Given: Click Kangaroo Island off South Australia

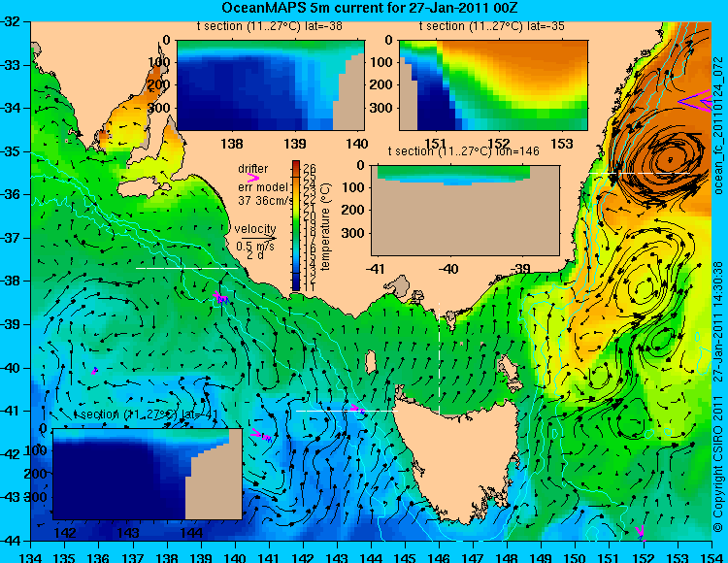Looking at the screenshot, I should [143, 188].
